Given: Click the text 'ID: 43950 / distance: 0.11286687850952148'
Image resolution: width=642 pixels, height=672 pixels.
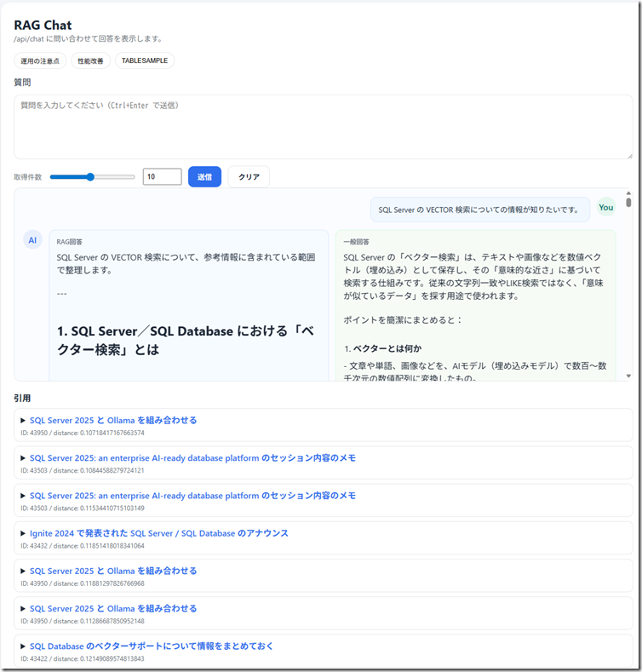Looking at the screenshot, I should click(x=83, y=621).
